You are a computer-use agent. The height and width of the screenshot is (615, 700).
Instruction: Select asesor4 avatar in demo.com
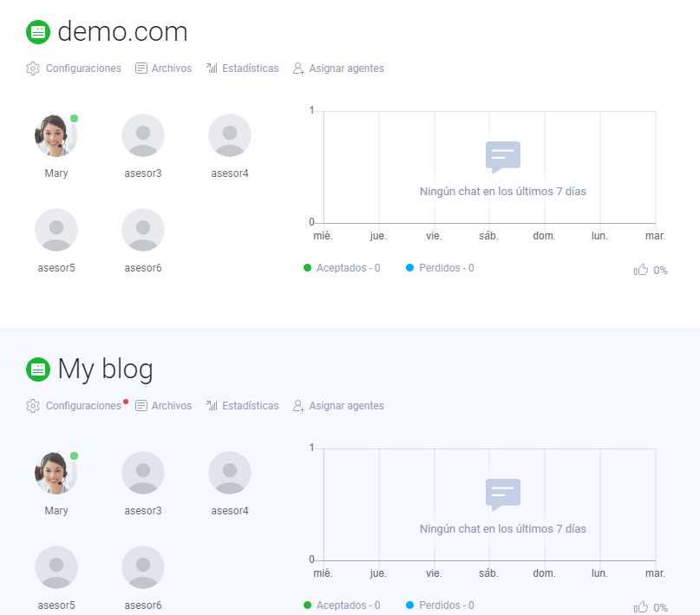pos(230,135)
